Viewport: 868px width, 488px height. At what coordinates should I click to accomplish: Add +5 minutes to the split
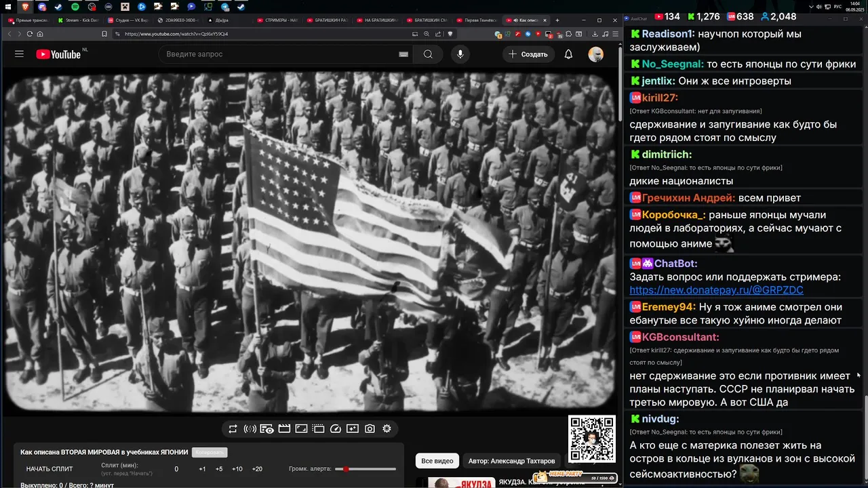[x=219, y=469]
